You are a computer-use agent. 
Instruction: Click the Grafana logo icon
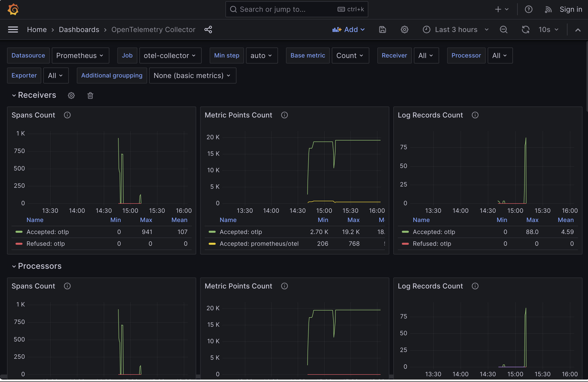13,9
